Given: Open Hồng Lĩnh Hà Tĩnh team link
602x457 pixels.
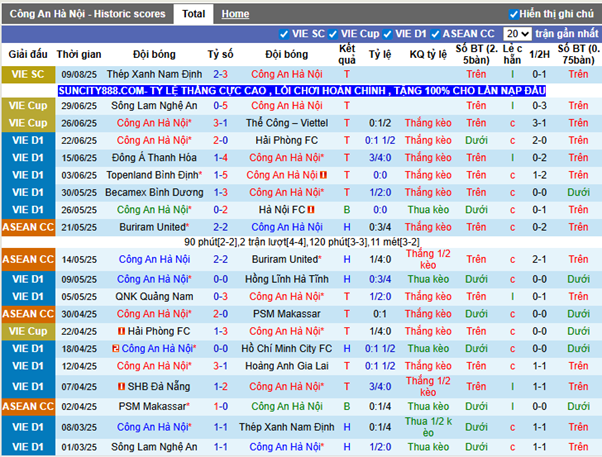Looking at the screenshot, I should tap(287, 279).
